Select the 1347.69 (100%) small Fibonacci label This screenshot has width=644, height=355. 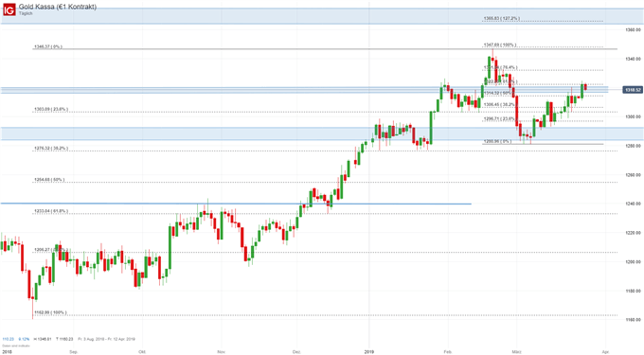[500, 44]
